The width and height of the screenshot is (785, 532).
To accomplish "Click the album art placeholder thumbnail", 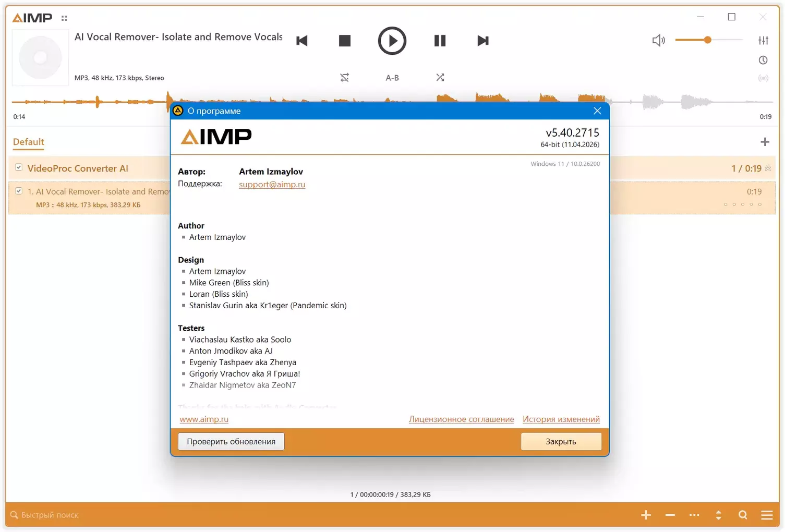I will [40, 57].
